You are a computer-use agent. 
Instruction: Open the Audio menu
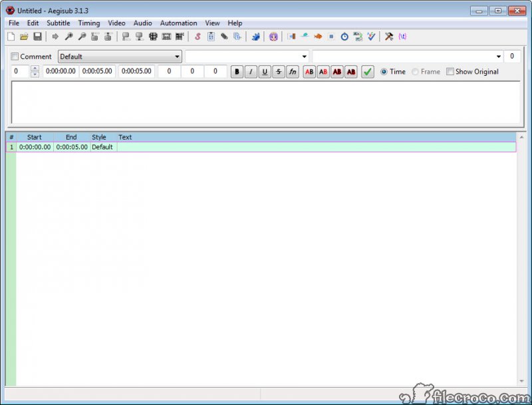point(142,23)
